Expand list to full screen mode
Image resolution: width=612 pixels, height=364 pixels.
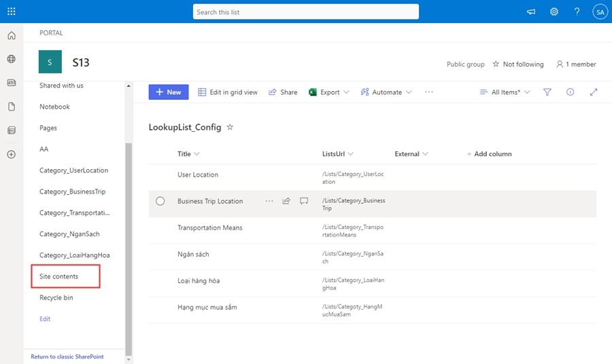click(594, 92)
